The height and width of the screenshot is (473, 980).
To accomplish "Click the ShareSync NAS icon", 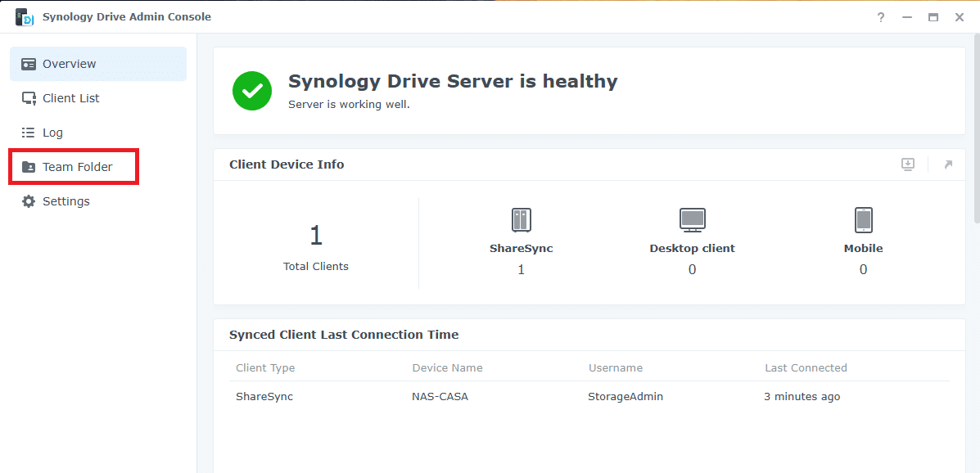I will click(522, 220).
